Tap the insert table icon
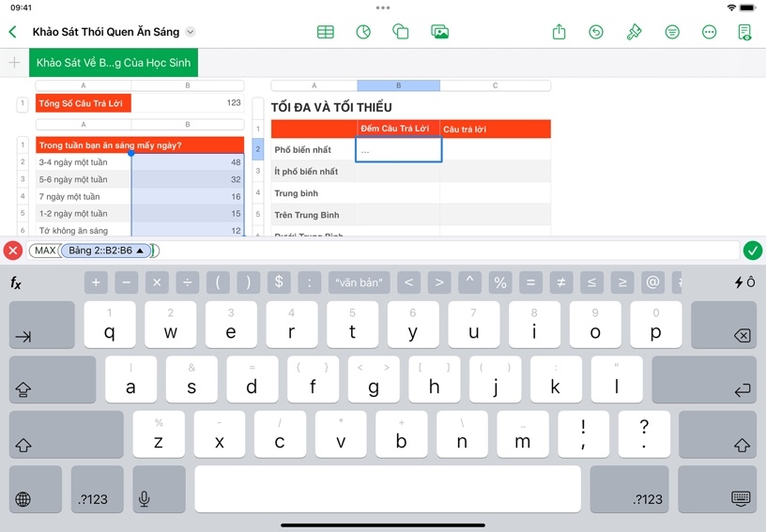This screenshot has width=766, height=532. point(326,32)
